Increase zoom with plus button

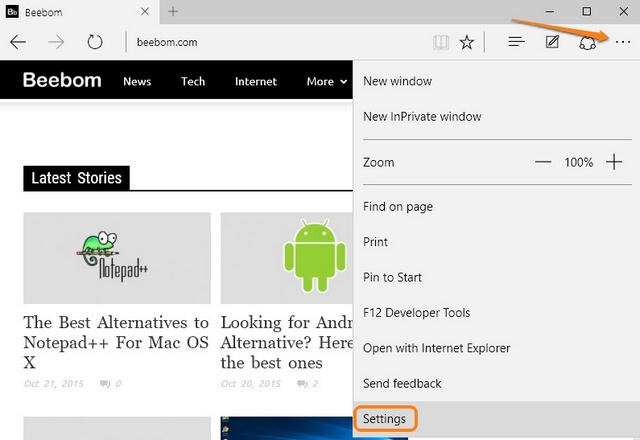tap(614, 162)
